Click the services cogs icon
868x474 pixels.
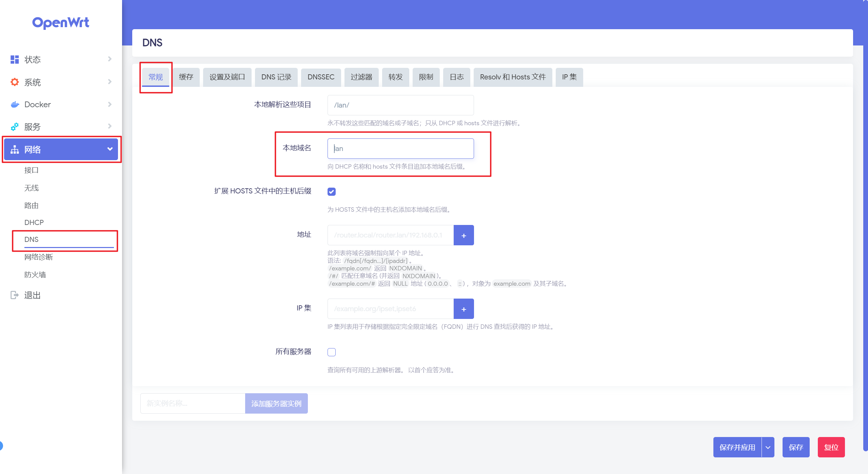pos(15,127)
